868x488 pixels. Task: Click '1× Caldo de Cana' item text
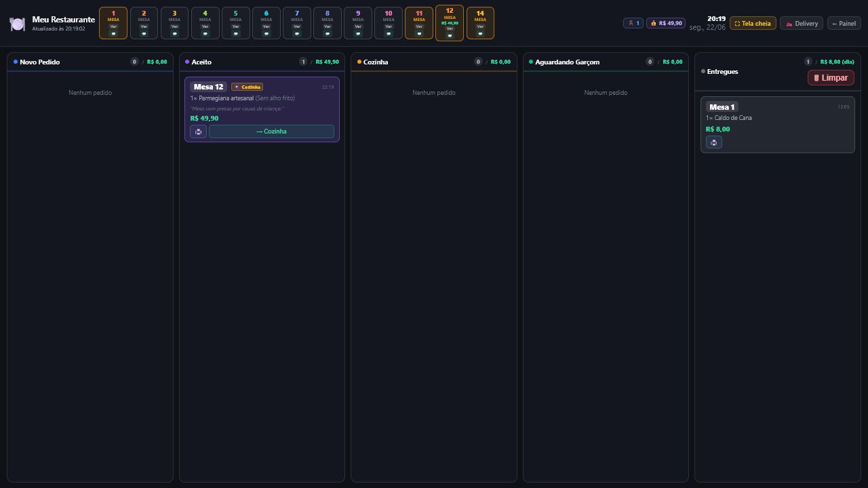coord(728,118)
